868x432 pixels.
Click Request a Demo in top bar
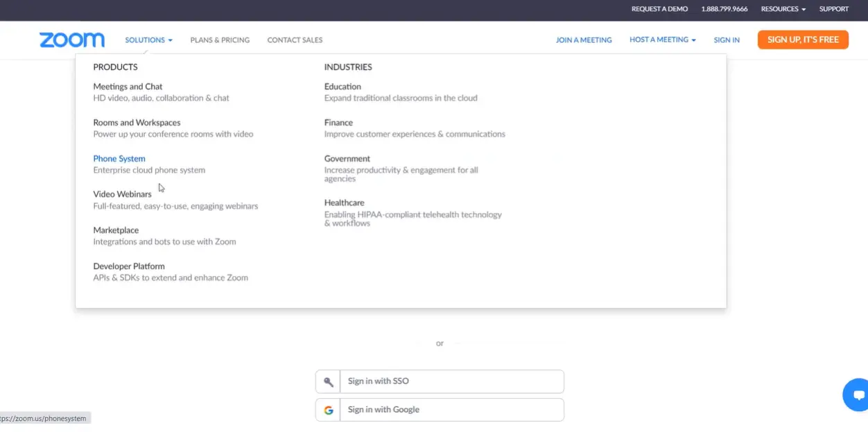(x=659, y=9)
